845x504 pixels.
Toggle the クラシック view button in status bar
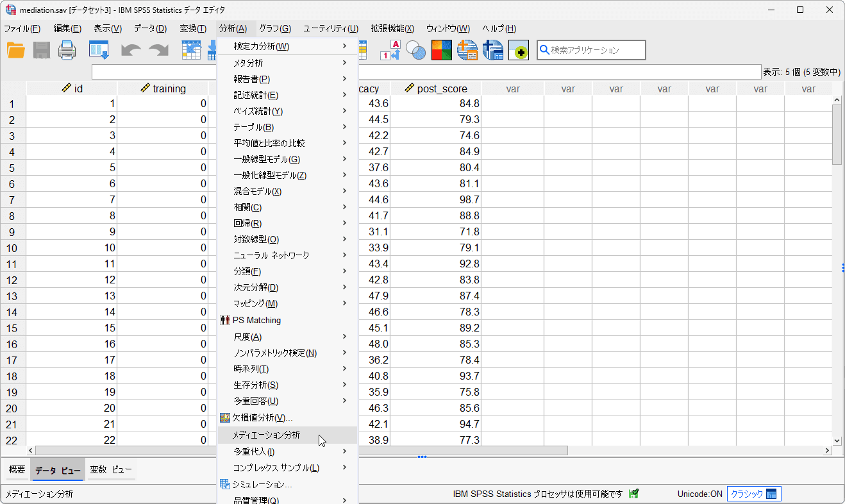click(754, 494)
